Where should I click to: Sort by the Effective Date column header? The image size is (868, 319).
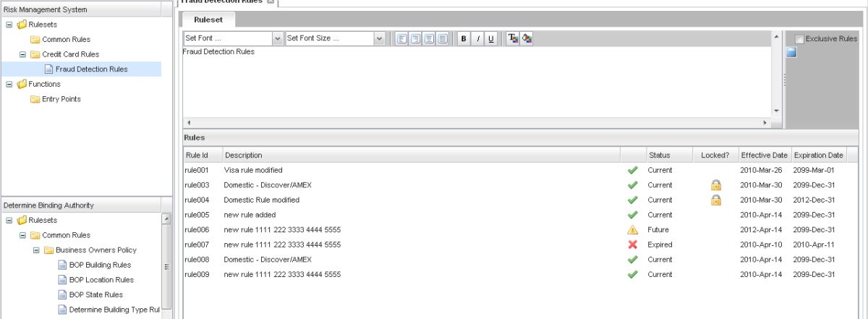coord(764,155)
